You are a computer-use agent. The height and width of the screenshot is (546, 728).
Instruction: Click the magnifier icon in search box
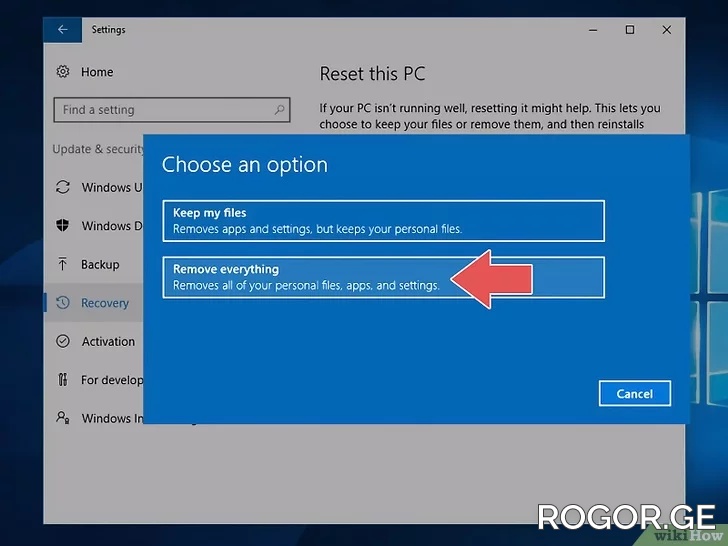279,110
